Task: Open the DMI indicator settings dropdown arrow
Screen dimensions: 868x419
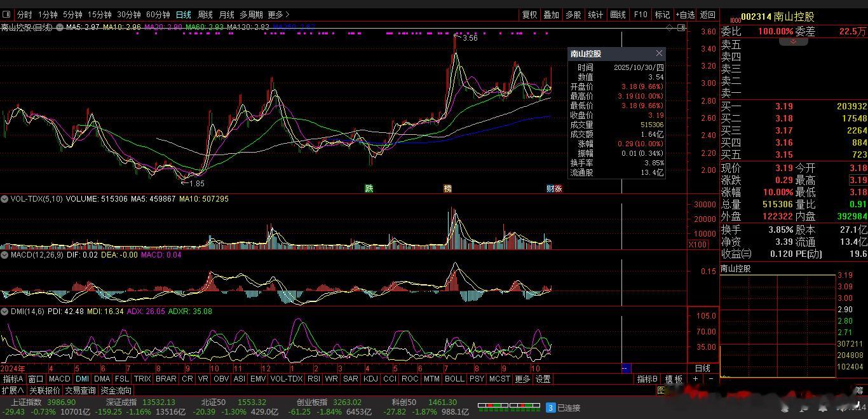Action: 4,312
